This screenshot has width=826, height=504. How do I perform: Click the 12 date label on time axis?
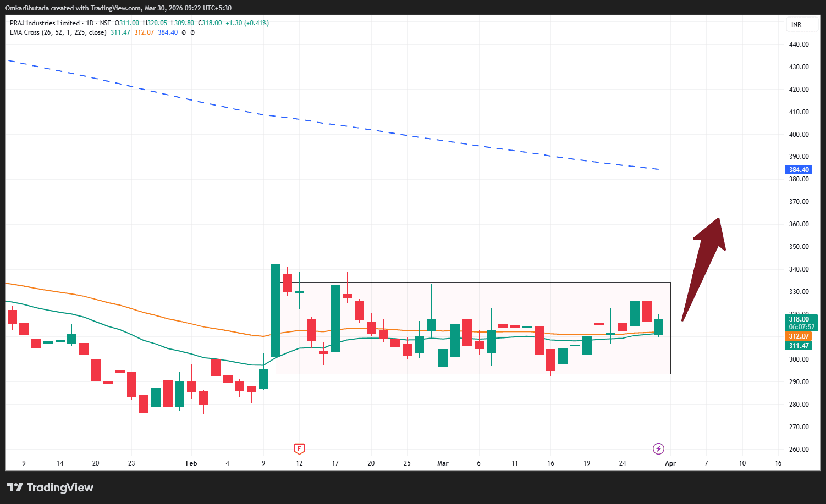[x=299, y=463]
